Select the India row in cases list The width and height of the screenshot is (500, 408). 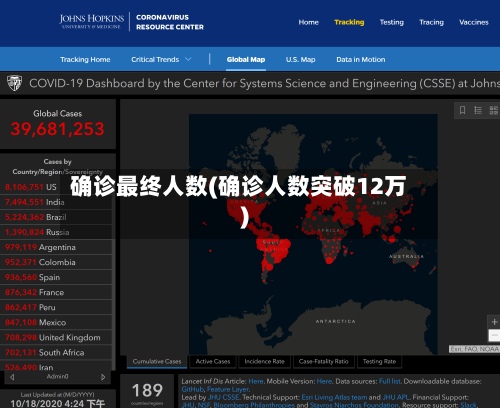pos(56,202)
